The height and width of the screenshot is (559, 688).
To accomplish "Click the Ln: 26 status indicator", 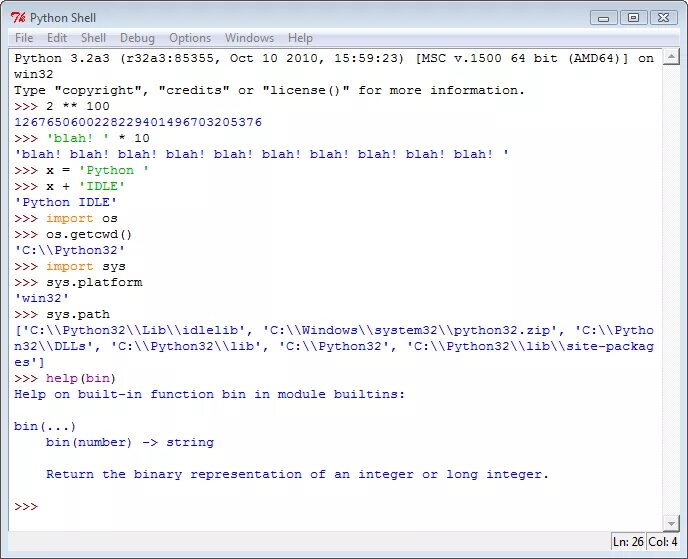I will (x=628, y=542).
